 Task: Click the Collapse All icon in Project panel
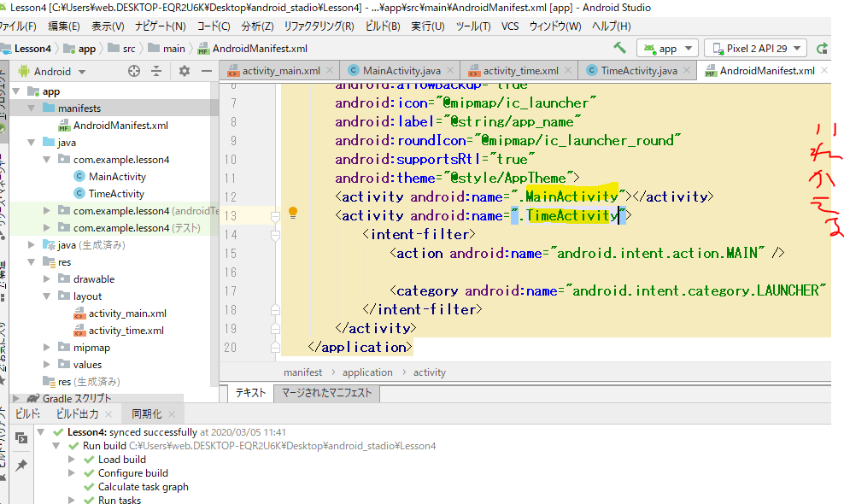tap(156, 71)
